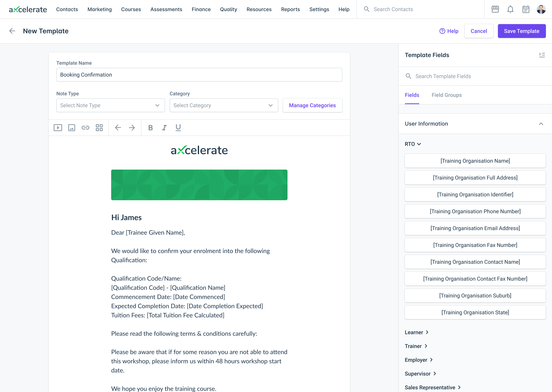Toggle bold formatting
Image resolution: width=552 pixels, height=392 pixels.
click(150, 127)
